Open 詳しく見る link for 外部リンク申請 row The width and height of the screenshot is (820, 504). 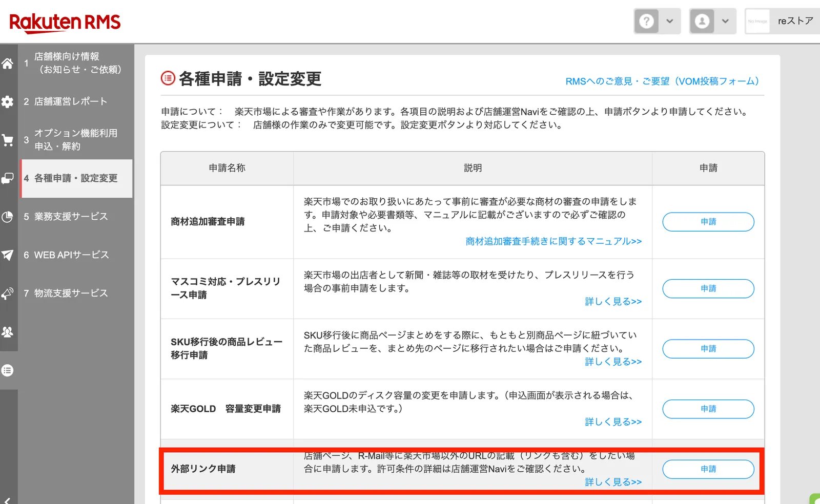613,482
